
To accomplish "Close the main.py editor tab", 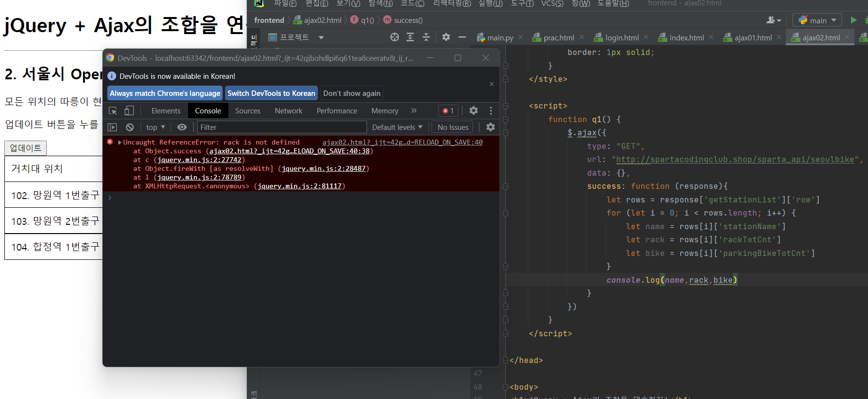I will coord(521,37).
